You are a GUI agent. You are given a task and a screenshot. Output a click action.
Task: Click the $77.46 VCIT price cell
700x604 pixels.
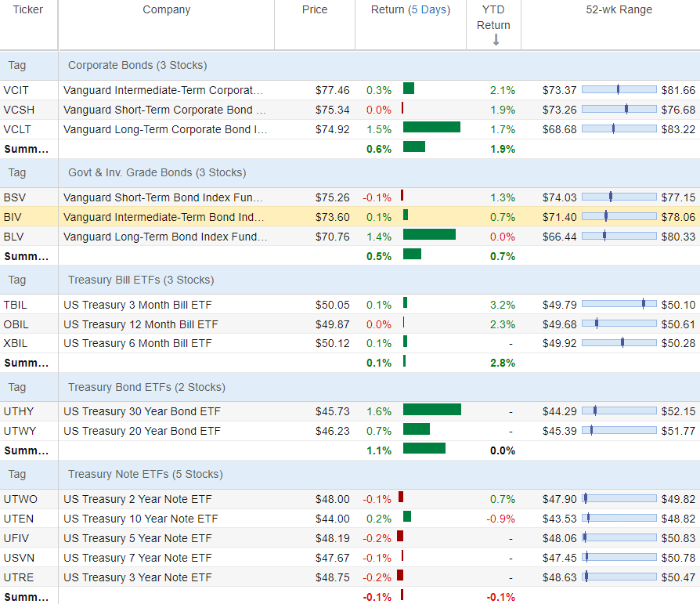coord(332,90)
